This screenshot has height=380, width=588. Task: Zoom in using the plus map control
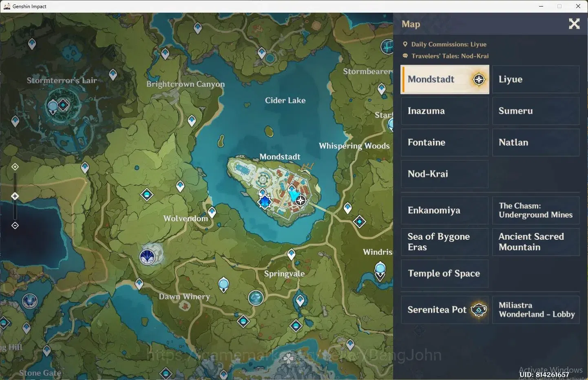[x=15, y=167]
